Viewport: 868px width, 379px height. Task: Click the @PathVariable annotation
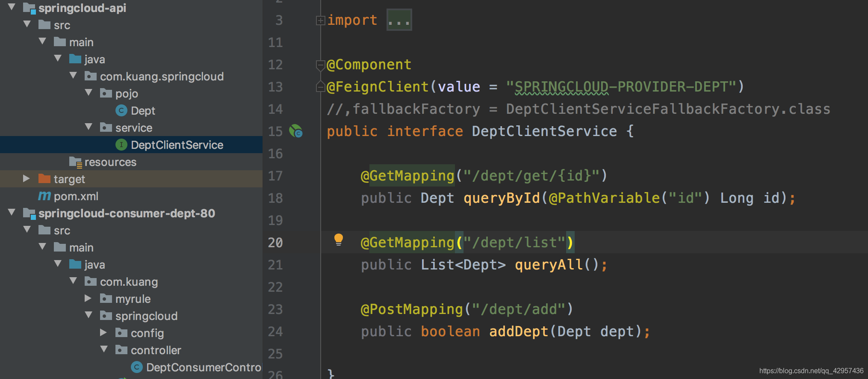[x=604, y=198]
